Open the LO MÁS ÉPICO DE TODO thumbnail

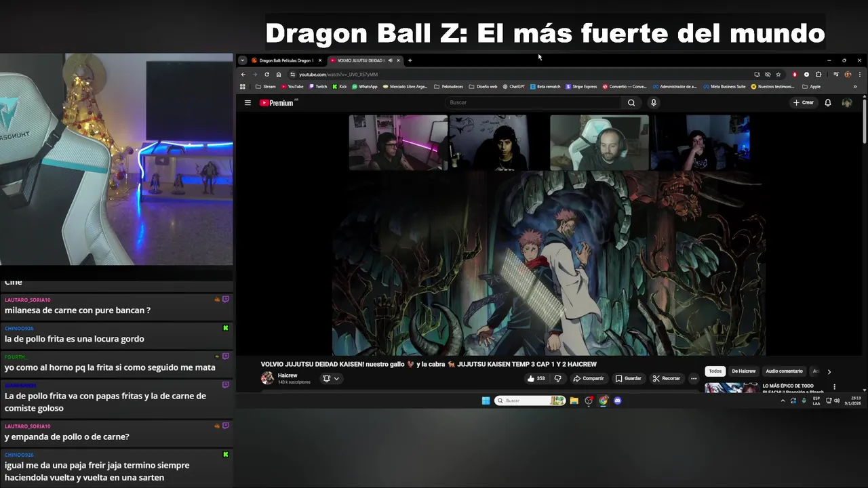click(x=731, y=388)
